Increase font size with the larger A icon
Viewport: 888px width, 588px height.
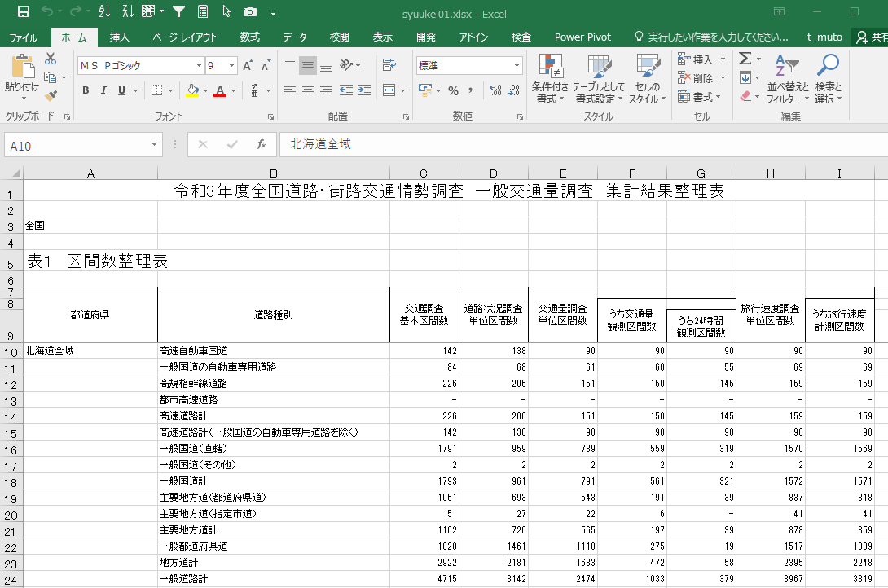248,66
